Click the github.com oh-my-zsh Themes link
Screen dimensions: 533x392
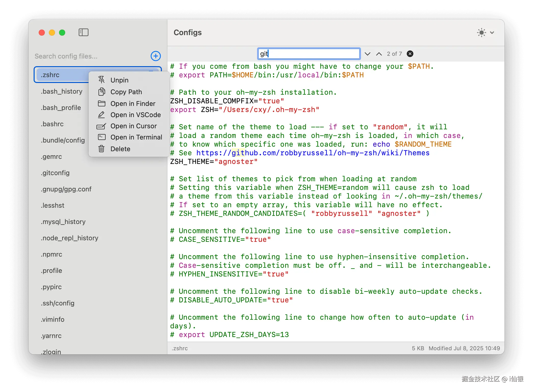[313, 153]
